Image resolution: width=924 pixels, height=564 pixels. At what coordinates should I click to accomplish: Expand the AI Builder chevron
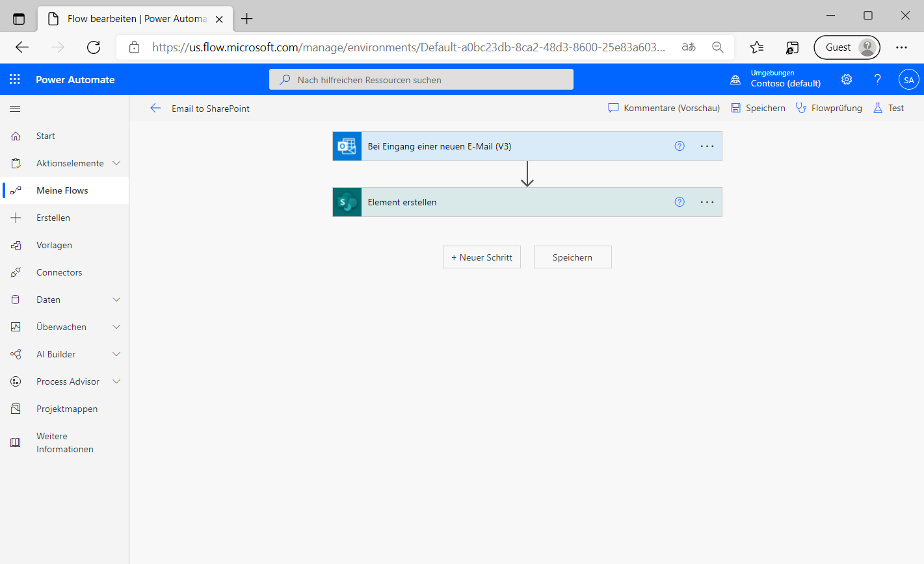[116, 354]
